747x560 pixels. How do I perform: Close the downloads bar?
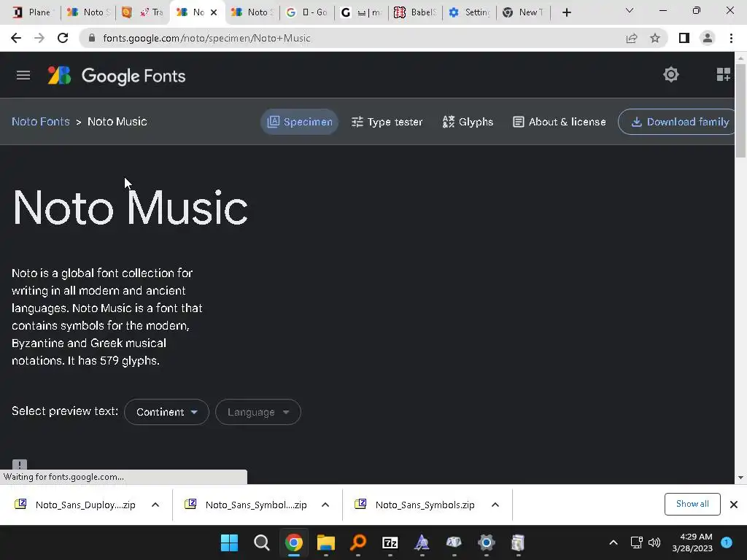coord(734,505)
